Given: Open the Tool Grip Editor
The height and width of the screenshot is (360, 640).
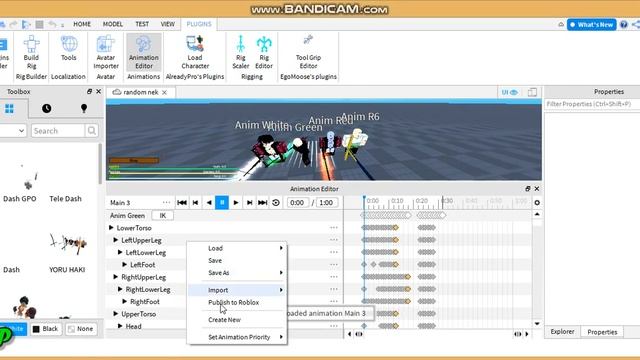Looking at the screenshot, I should tap(308, 52).
